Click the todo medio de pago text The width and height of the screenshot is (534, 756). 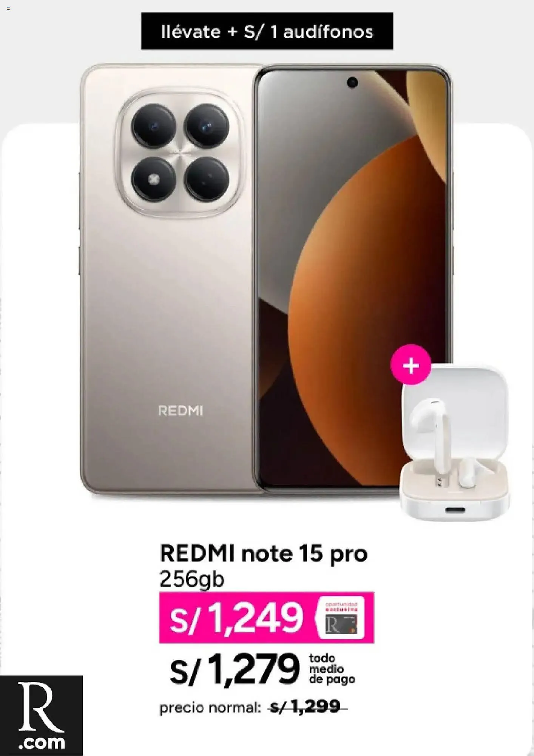332,669
